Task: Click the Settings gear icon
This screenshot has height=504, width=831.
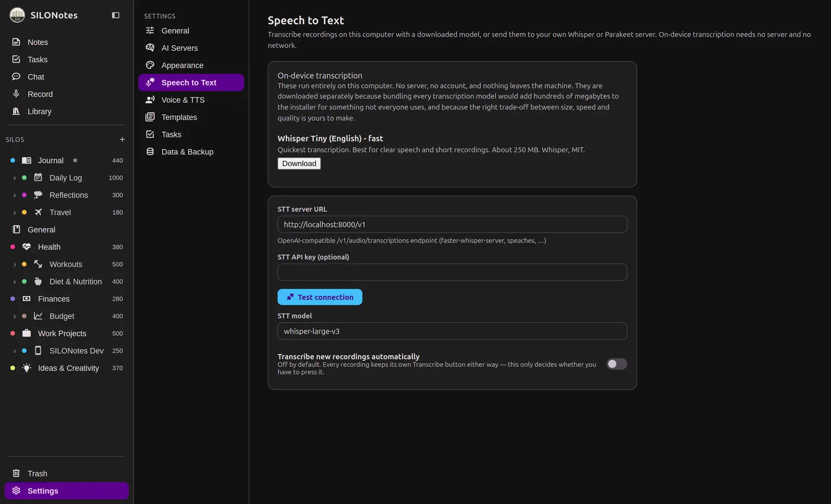Action: pyautogui.click(x=16, y=491)
